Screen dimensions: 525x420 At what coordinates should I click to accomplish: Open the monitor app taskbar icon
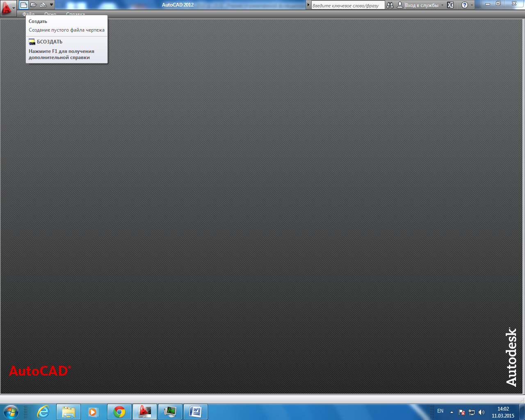pos(170,412)
